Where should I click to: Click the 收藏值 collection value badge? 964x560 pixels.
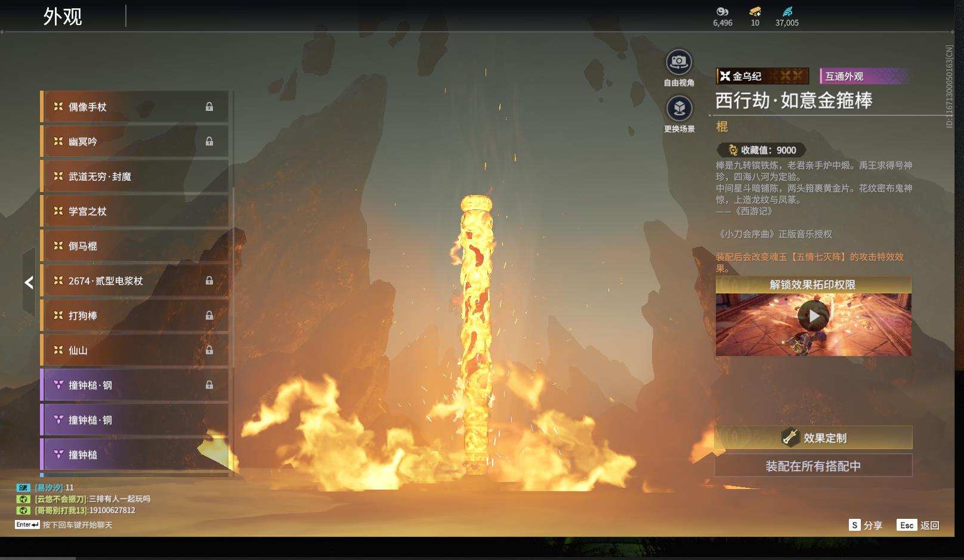761,150
